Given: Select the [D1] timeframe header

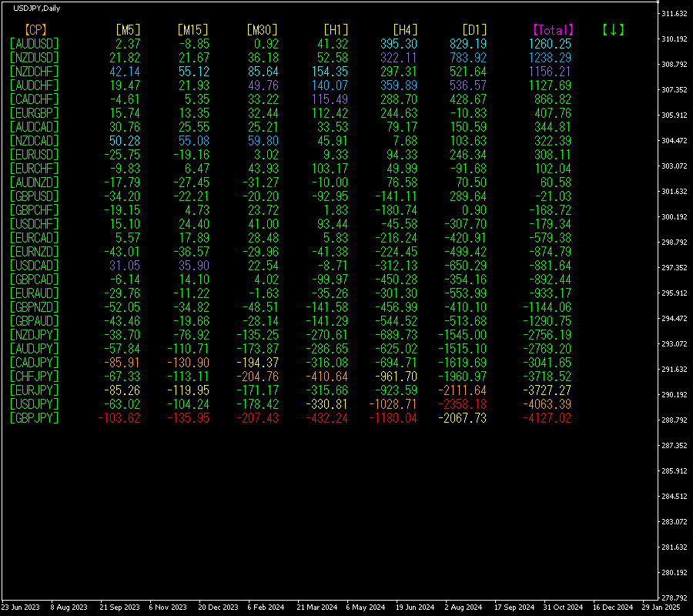Looking at the screenshot, I should 474,30.
